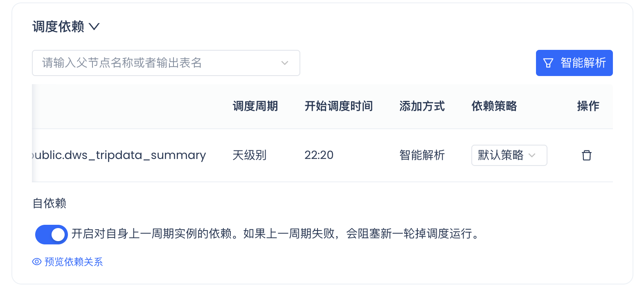Delete the dws_tripdata_summary dependency via trash icon
644x291 pixels.
(587, 155)
